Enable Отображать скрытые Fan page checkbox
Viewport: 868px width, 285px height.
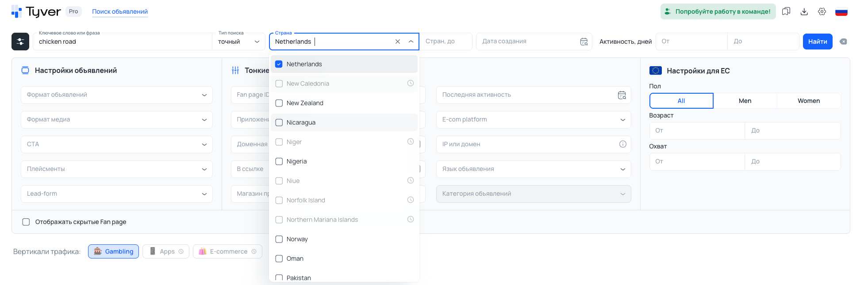click(26, 222)
